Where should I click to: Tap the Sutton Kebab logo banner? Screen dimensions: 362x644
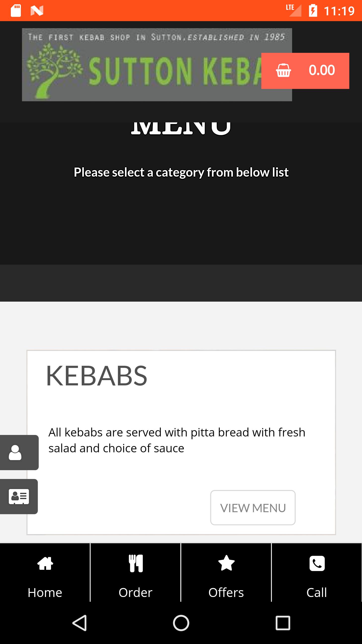[157, 65]
